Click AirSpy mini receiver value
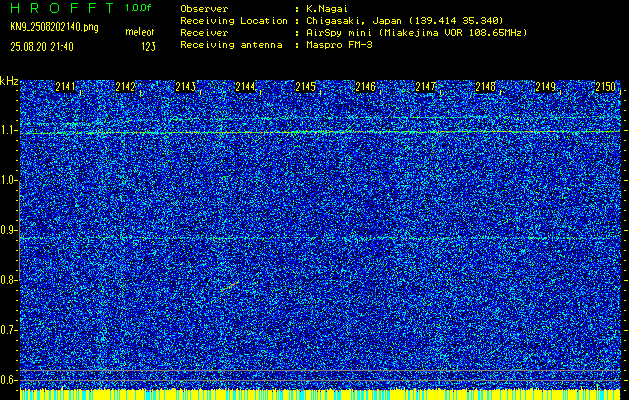629x400 pixels. (416, 33)
